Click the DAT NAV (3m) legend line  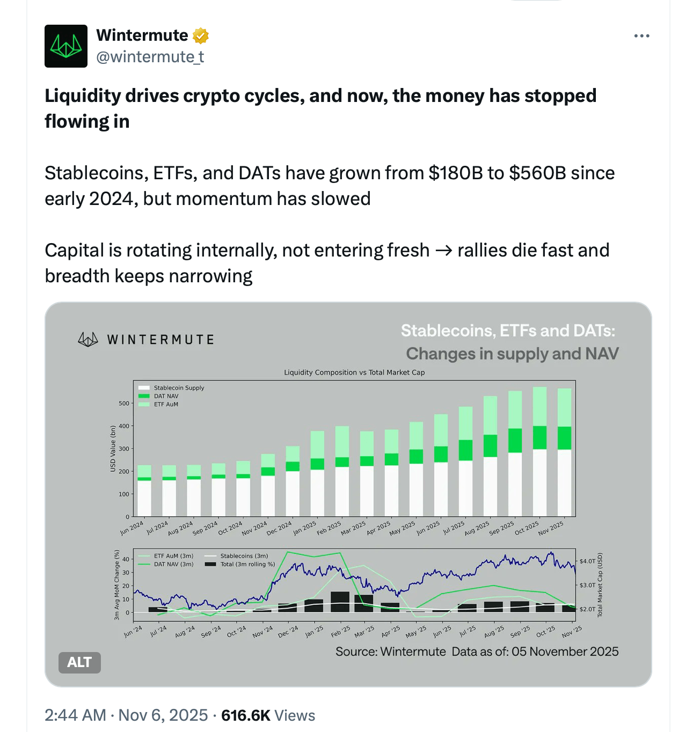click(x=144, y=564)
